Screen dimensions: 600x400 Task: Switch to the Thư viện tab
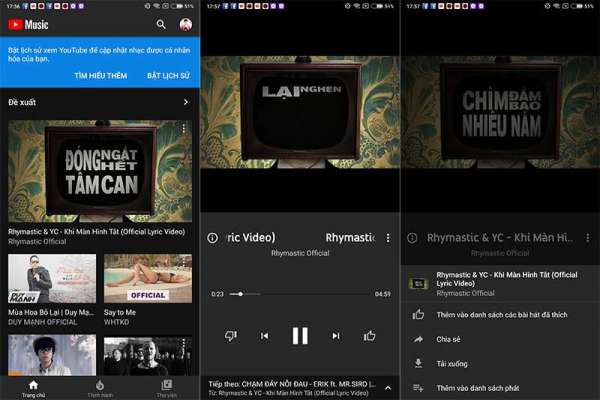pos(166,387)
